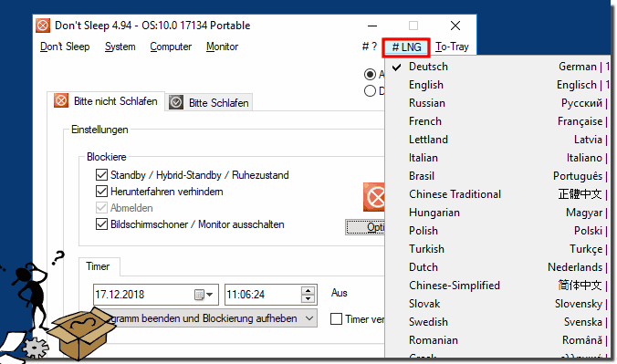Select Italian language entry
The width and height of the screenshot is (617, 364).
point(497,158)
